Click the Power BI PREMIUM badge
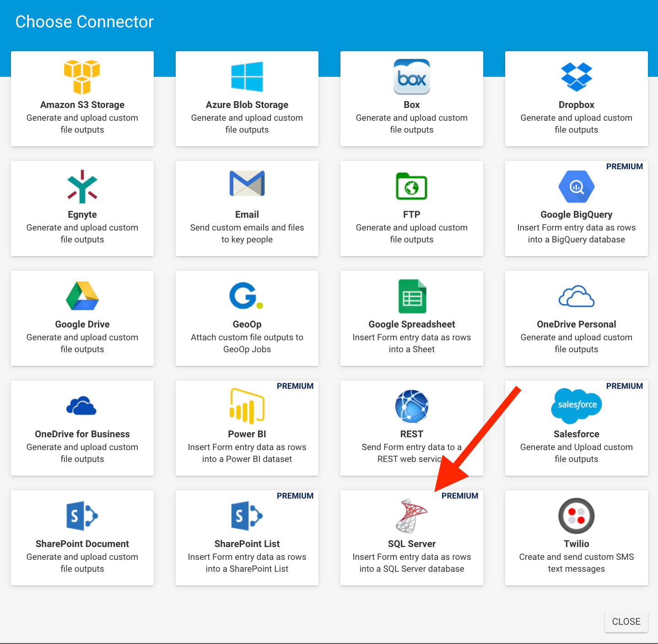 [295, 386]
